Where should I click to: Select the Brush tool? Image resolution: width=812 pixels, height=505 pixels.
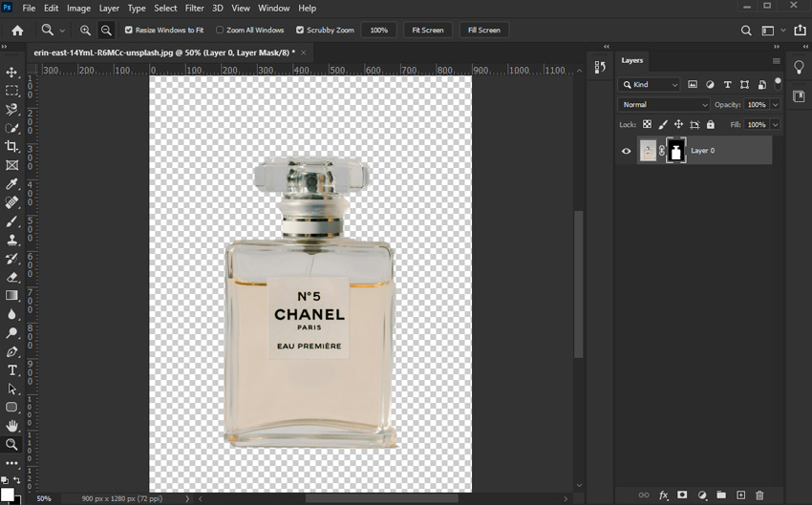(11, 221)
